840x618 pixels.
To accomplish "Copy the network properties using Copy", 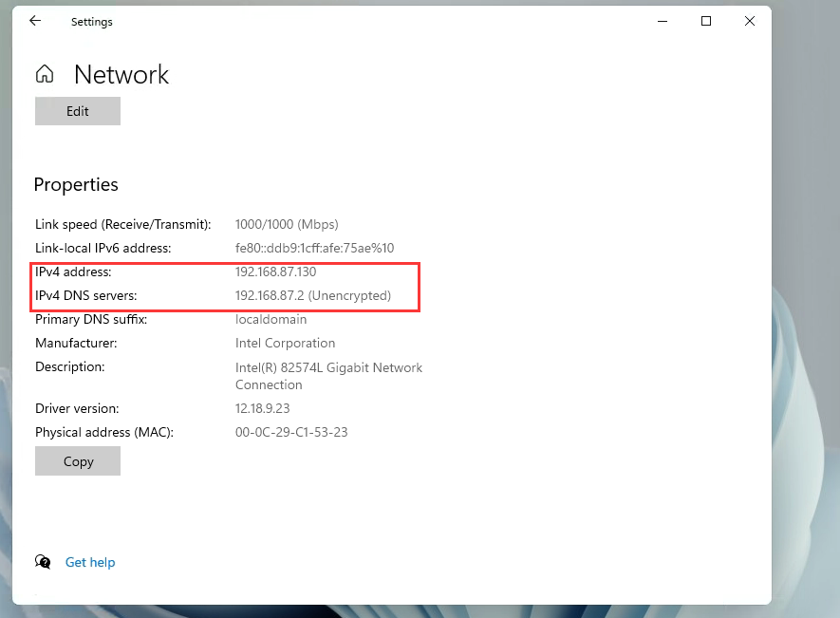I will pos(77,461).
